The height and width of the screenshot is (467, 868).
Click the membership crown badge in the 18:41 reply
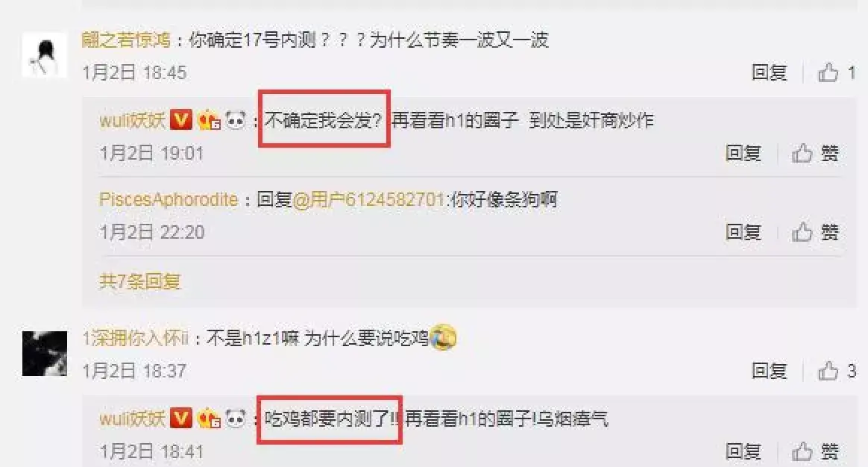click(x=209, y=419)
